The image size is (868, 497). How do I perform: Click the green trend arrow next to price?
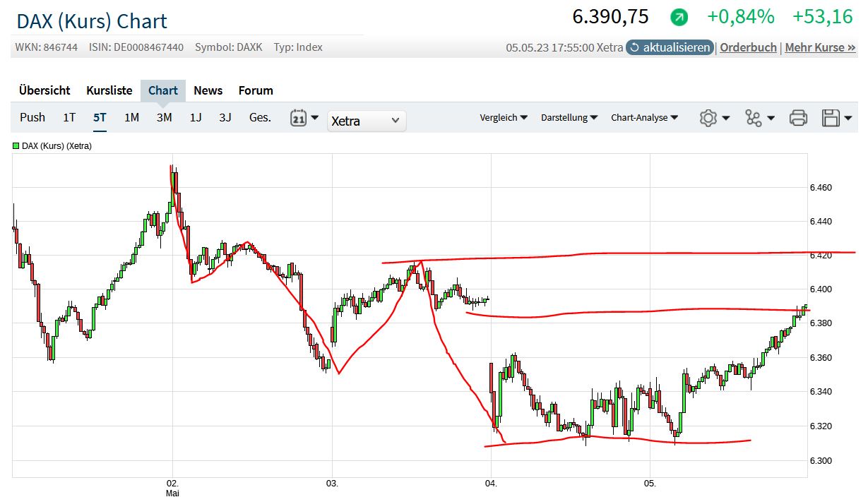[679, 16]
